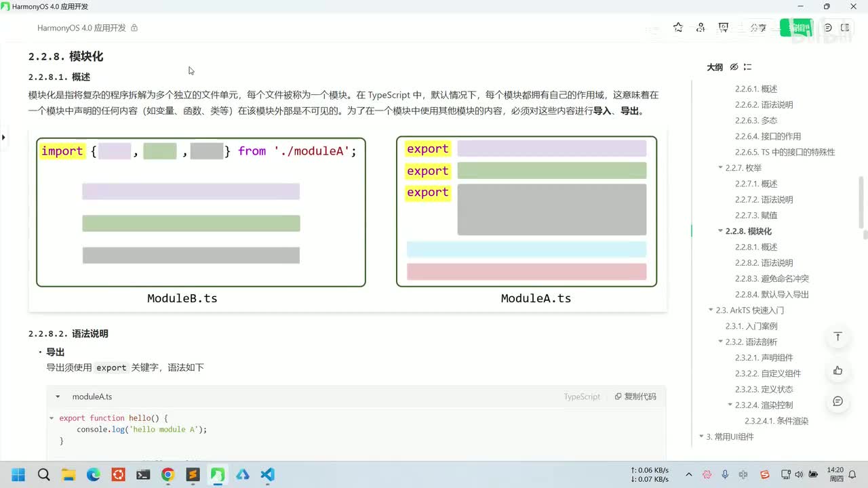Go to outline item 2.2.6.5. TS 中的接口的特殊性
This screenshot has width=868, height=488.
pos(785,152)
